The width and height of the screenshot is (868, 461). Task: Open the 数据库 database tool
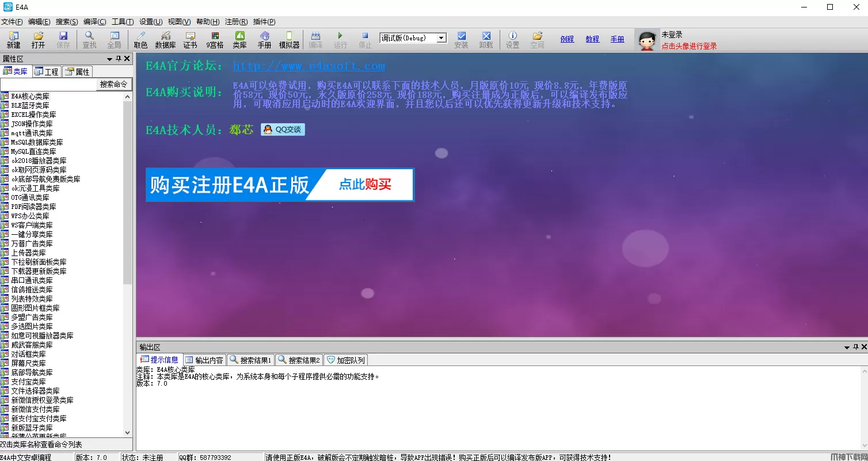pyautogui.click(x=165, y=40)
